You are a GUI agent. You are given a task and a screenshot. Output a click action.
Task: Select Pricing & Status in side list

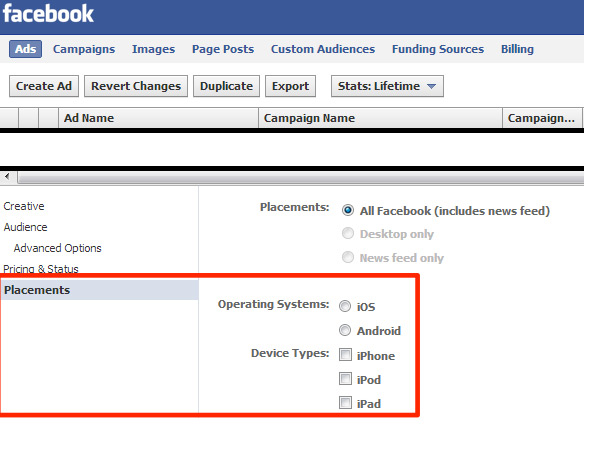pos(41,269)
